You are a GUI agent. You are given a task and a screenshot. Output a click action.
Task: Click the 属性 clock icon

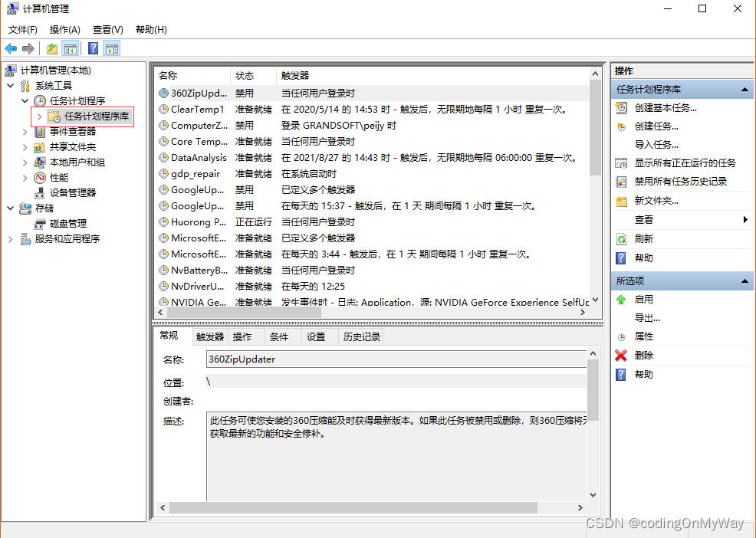coord(622,337)
